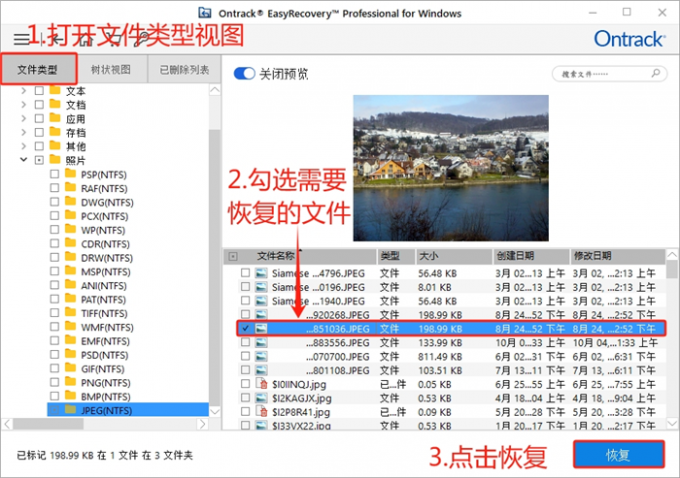The width and height of the screenshot is (680, 478).
Task: Click the deleted-file icon of $I2P8R41.jpg
Action: tap(262, 412)
